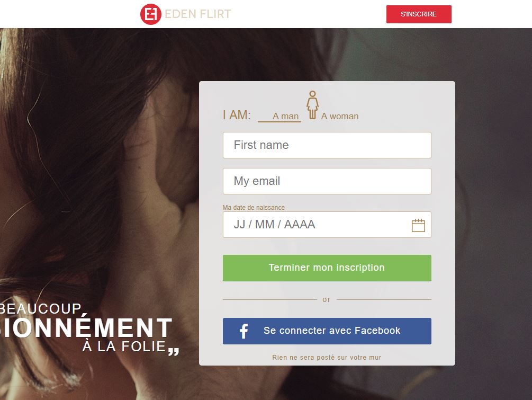Click the "BEAUCOUP" slogan word

pos(41,309)
